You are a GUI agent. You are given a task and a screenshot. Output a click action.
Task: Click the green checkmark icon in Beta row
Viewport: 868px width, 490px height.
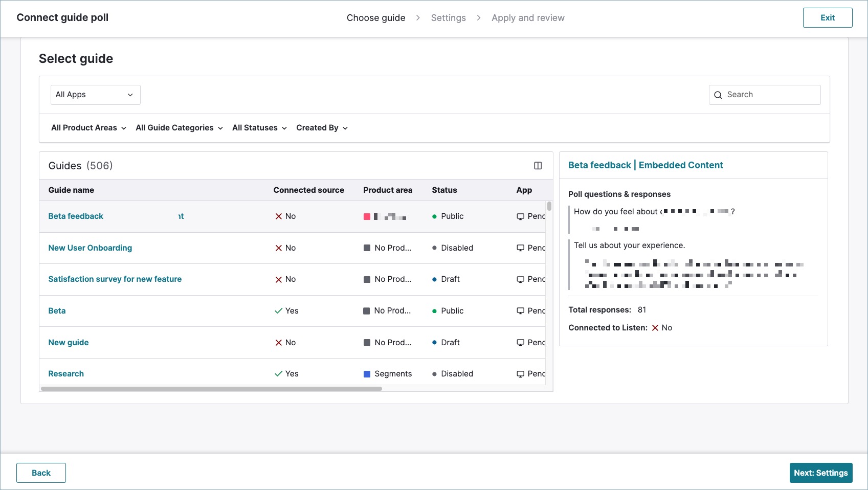[279, 311]
